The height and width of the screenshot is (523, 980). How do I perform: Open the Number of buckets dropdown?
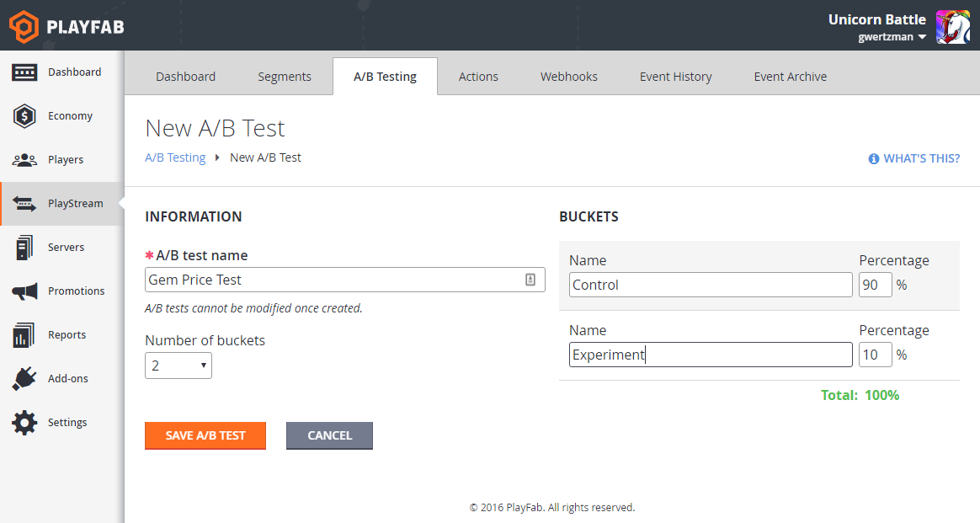[178, 366]
